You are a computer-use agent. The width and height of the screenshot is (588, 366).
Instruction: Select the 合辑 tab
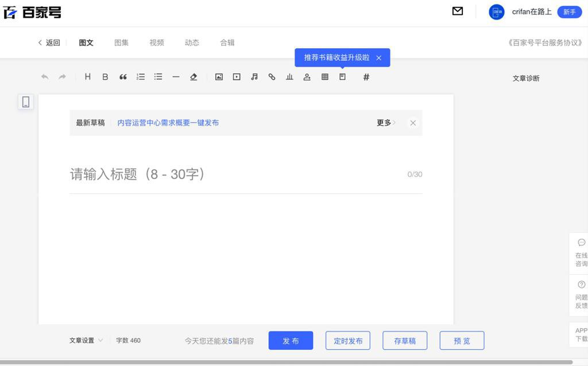[x=227, y=42]
